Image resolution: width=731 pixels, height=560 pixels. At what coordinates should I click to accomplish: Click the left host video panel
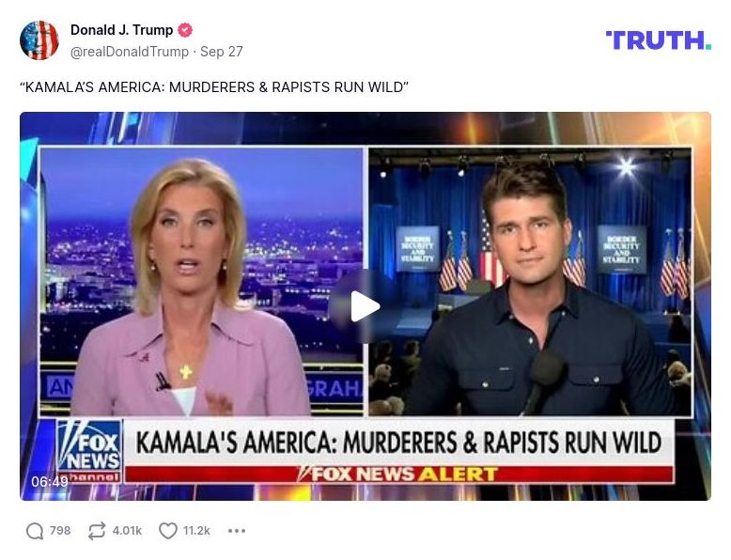(201, 282)
